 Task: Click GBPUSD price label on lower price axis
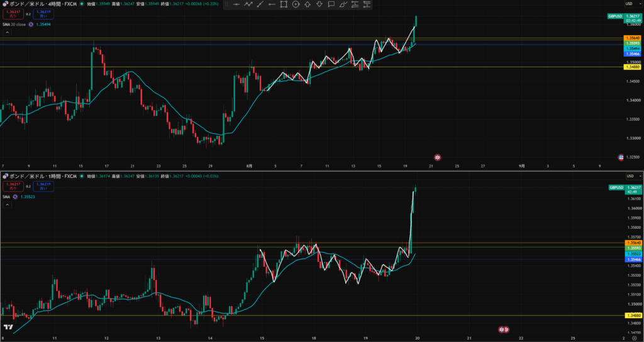click(x=616, y=187)
